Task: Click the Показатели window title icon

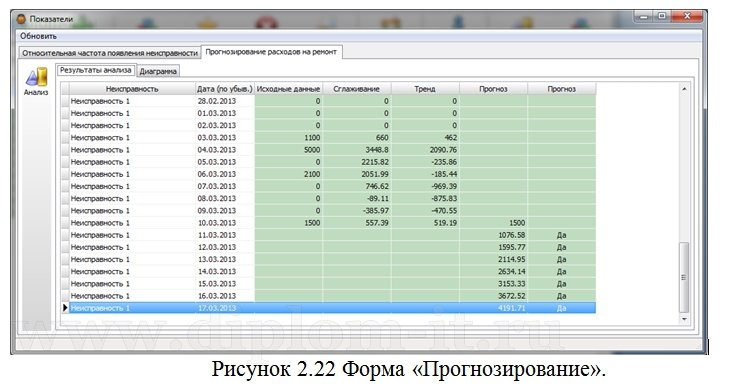Action: click(21, 19)
